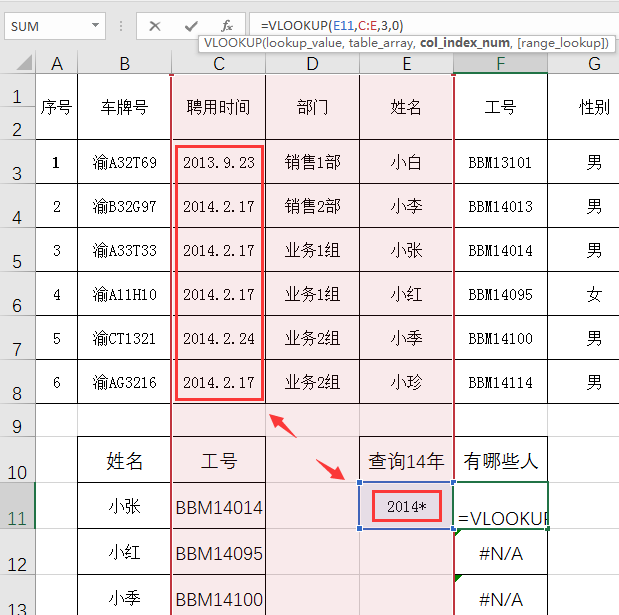Click cell containing 2013.9.23
The image size is (619, 615).
[219, 162]
